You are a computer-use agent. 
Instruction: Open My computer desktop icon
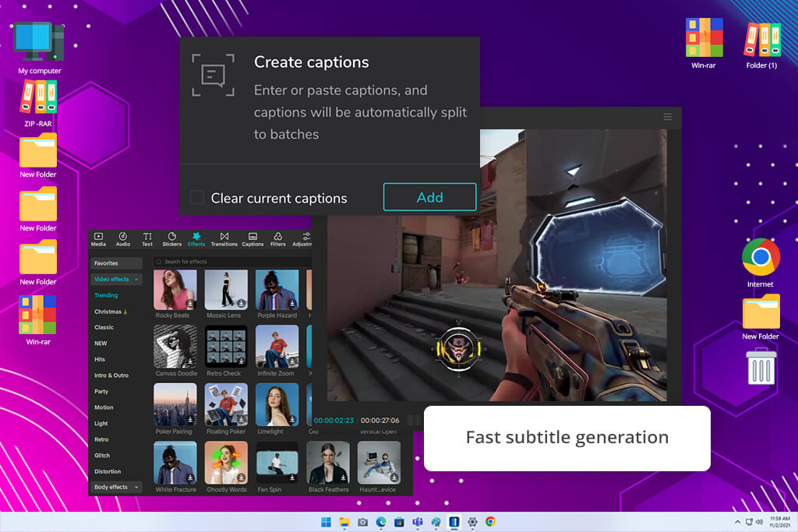[x=39, y=48]
